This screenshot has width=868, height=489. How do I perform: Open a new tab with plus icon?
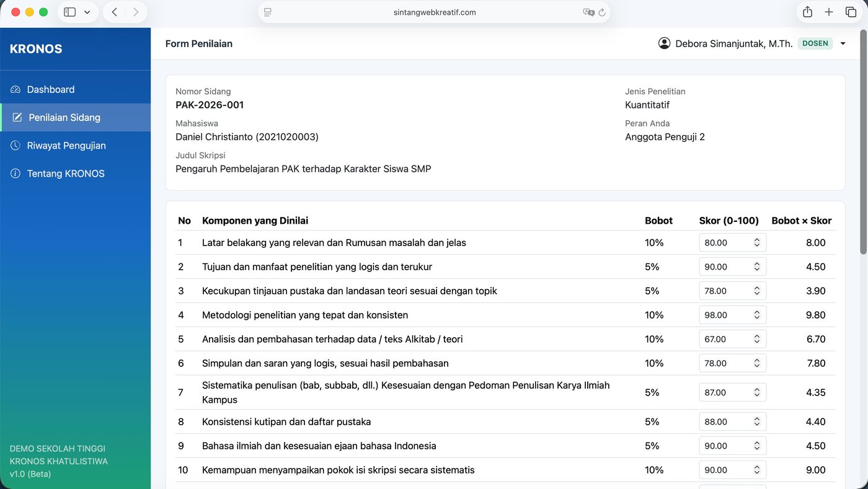(829, 12)
